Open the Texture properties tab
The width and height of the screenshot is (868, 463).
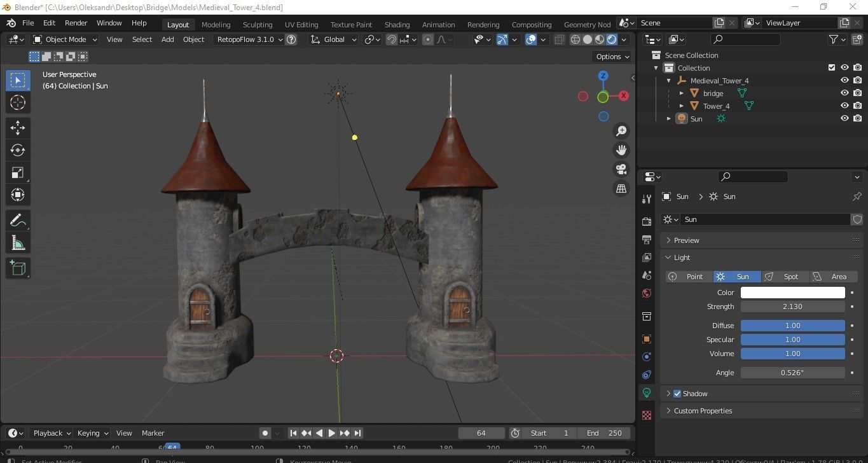tap(647, 415)
